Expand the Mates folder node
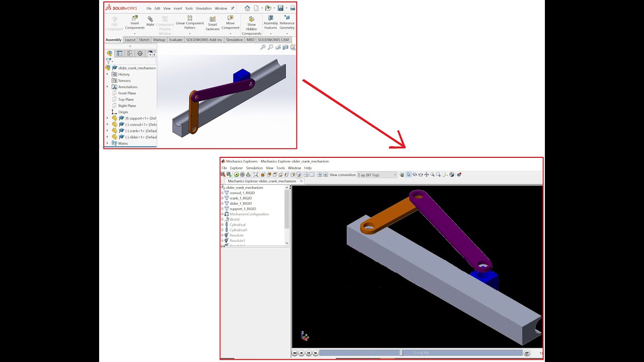This screenshot has height=362, width=644. click(x=107, y=143)
